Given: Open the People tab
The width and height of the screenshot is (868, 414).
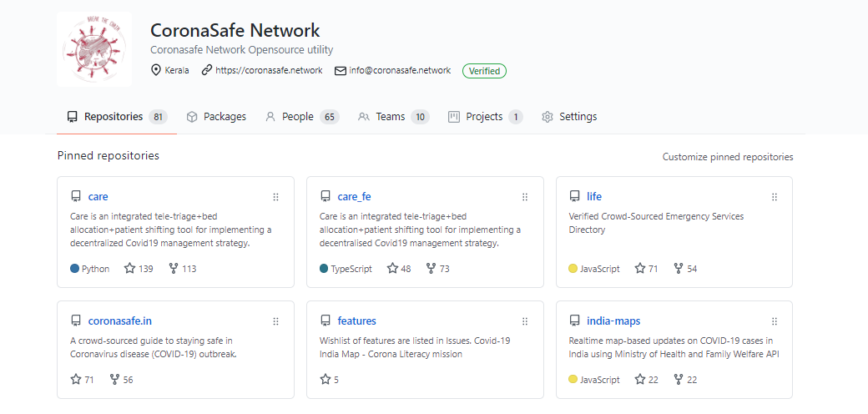Looking at the screenshot, I should 302,117.
